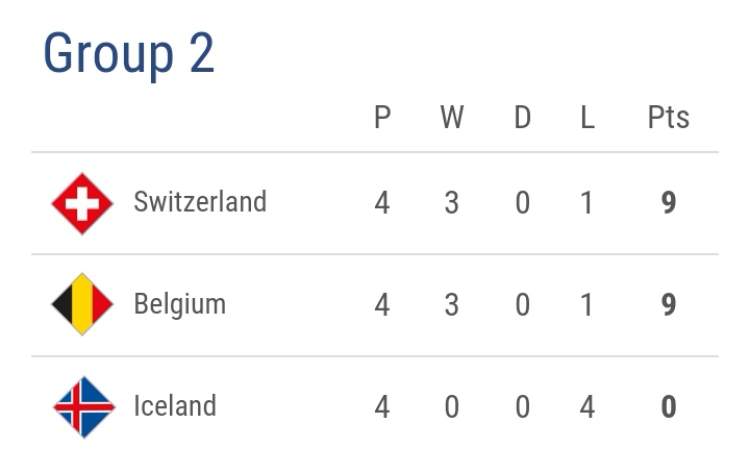Open the Belgium team link
The image size is (750, 473).
[180, 304]
